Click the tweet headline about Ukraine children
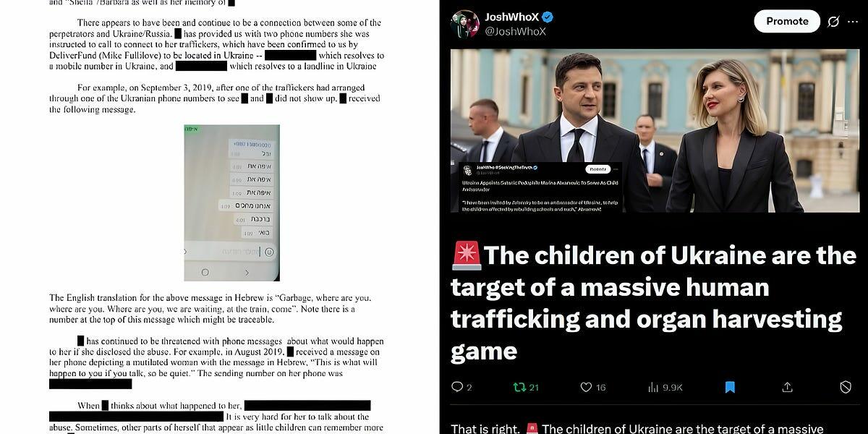Image resolution: width=868 pixels, height=434 pixels. point(653,303)
